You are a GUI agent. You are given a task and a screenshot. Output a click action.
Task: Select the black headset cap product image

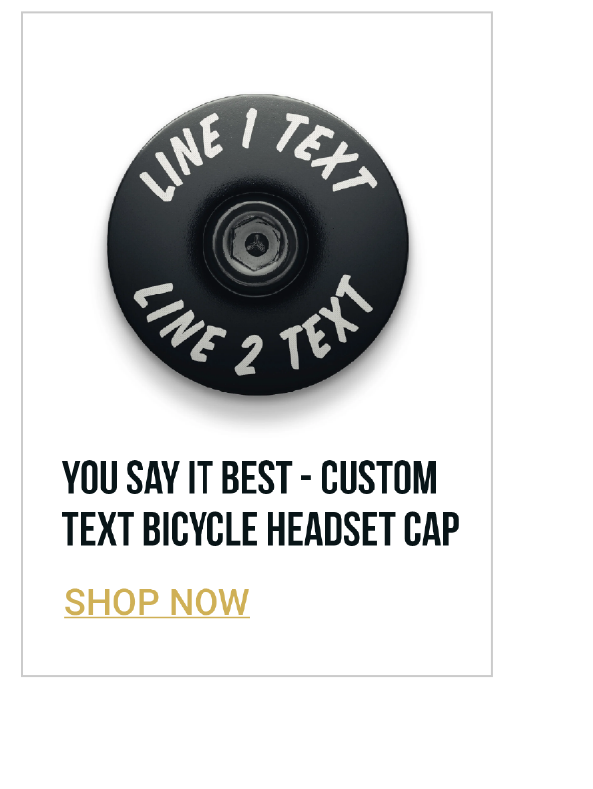(x=257, y=245)
